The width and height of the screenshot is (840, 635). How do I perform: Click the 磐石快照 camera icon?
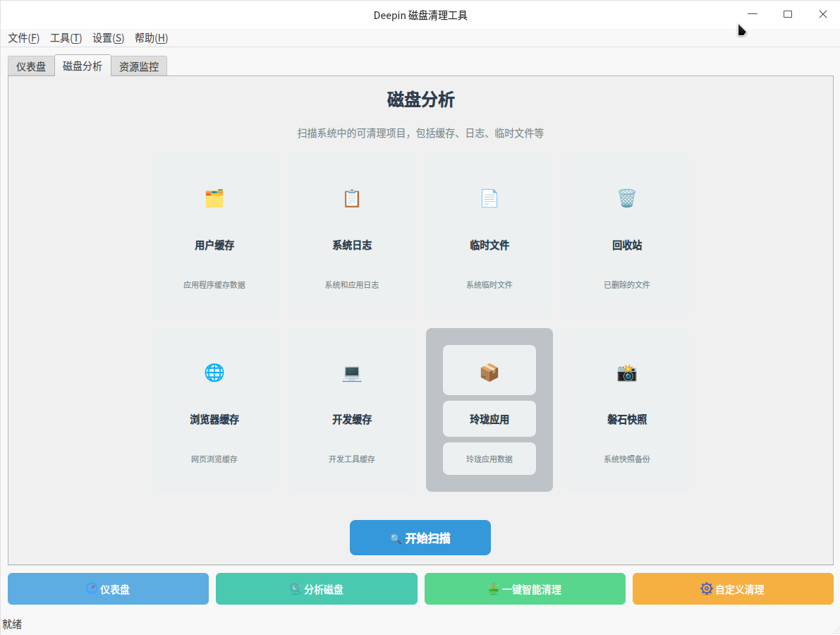pos(626,373)
